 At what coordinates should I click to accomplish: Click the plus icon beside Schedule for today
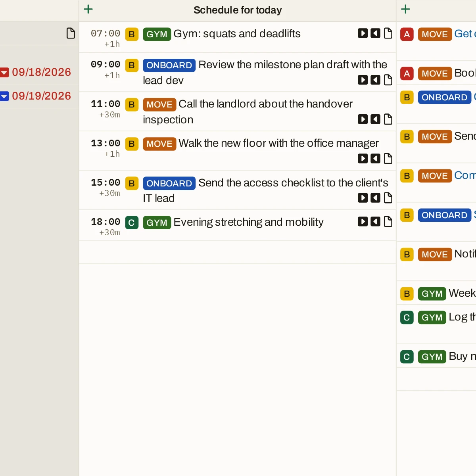[x=88, y=9]
